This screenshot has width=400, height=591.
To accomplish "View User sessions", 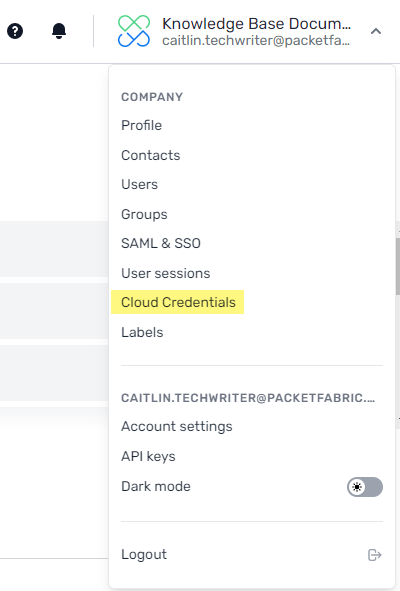I will click(166, 273).
